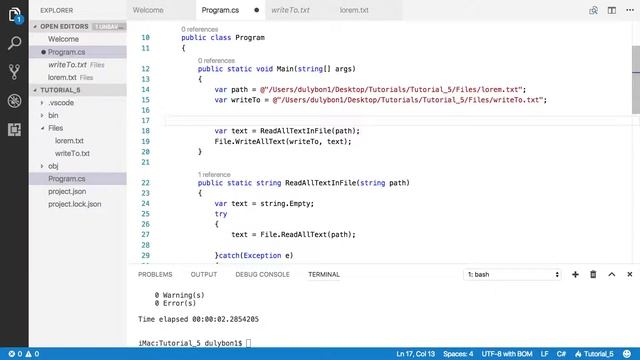Open the Search view icon
Screen dimensions: 640x360
click(14, 43)
